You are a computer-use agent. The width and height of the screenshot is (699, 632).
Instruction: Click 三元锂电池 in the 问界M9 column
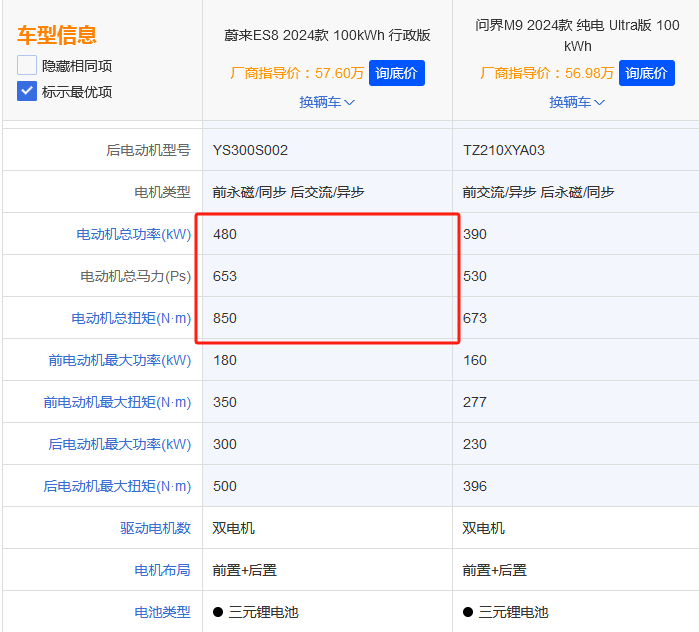click(513, 612)
